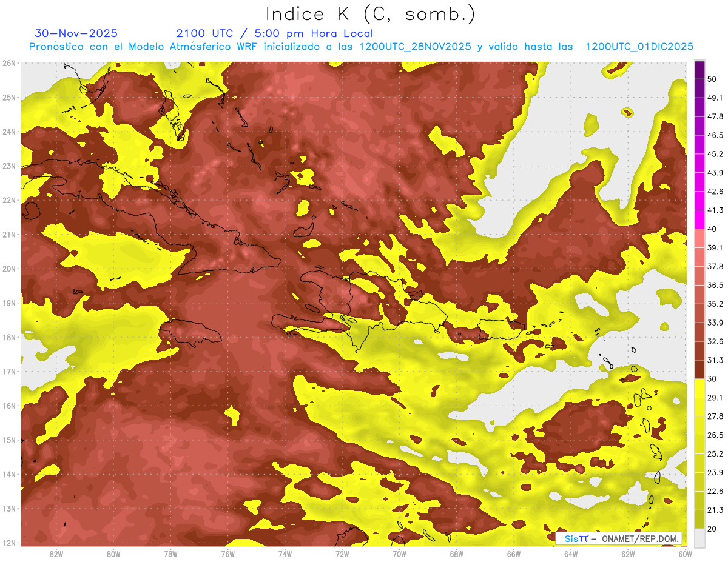This screenshot has width=728, height=562.
Task: Click the latitude label "20N"
Action: (9, 269)
